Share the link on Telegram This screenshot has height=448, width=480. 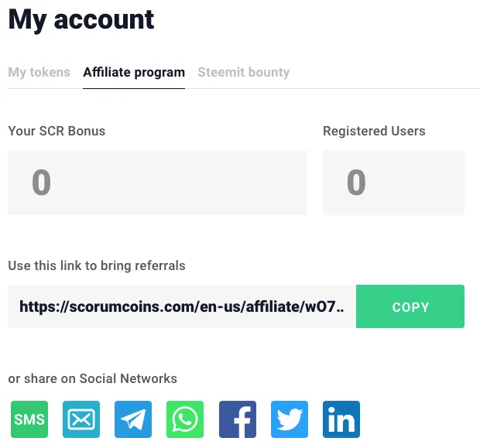[x=133, y=420]
